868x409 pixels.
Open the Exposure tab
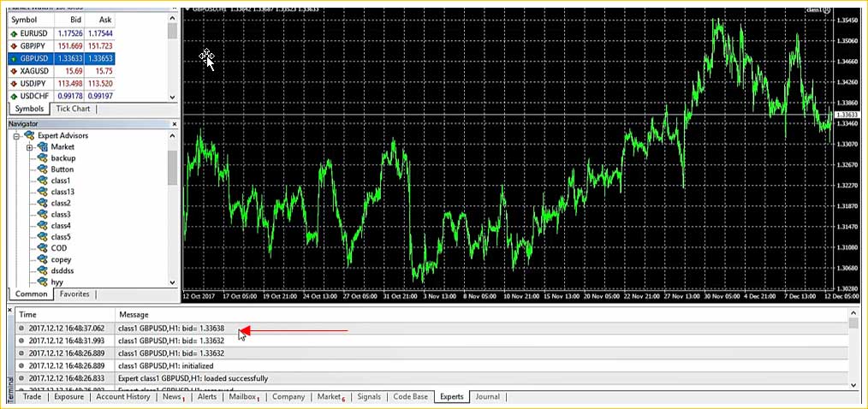pos(69,397)
